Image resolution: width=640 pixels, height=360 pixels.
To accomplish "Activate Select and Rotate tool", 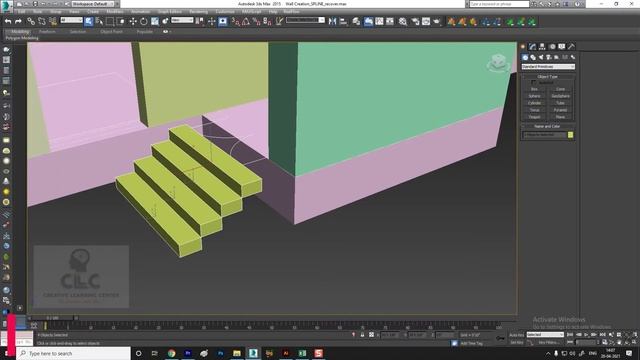I will (x=144, y=21).
